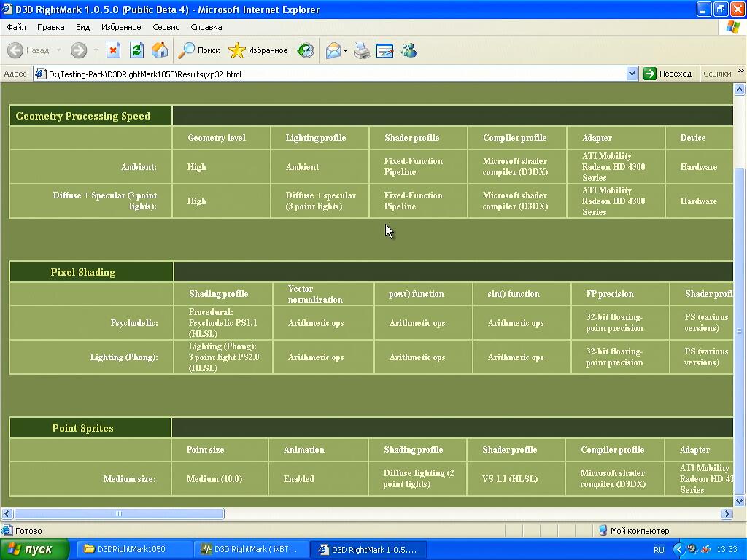Open the Правка menu
Viewport: 747px width, 560px height.
[50, 27]
